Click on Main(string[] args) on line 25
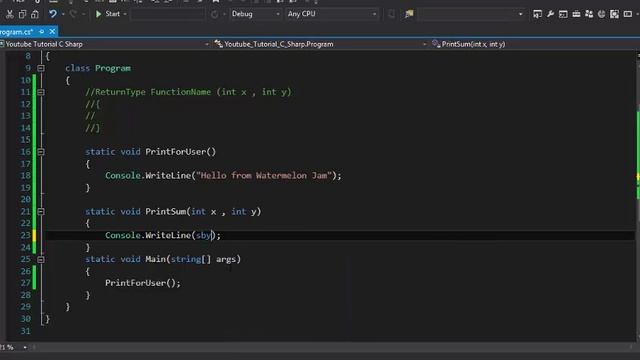The width and height of the screenshot is (640, 360). [x=193, y=259]
